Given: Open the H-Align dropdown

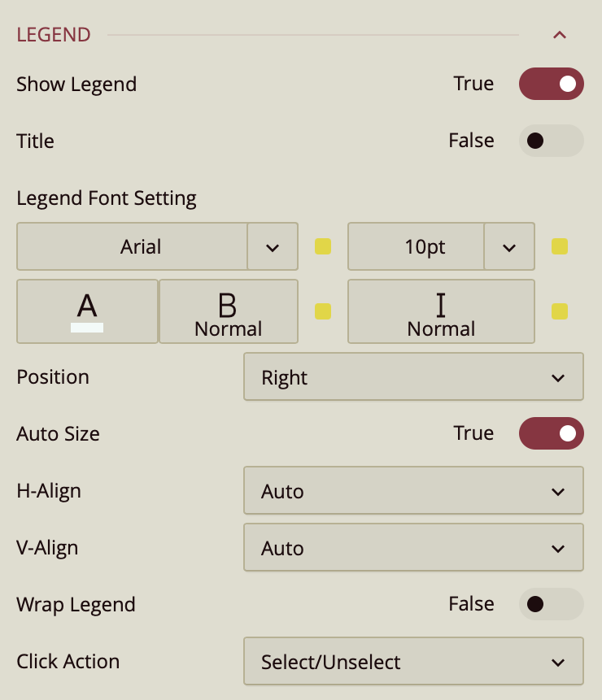Looking at the screenshot, I should click(413, 491).
